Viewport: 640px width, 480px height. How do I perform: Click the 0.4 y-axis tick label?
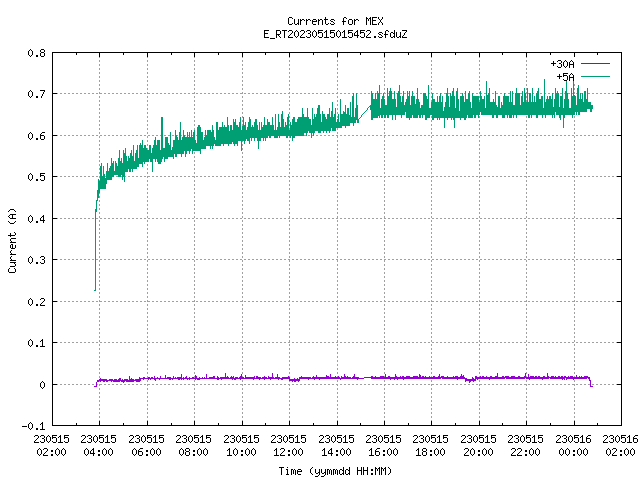[36, 219]
